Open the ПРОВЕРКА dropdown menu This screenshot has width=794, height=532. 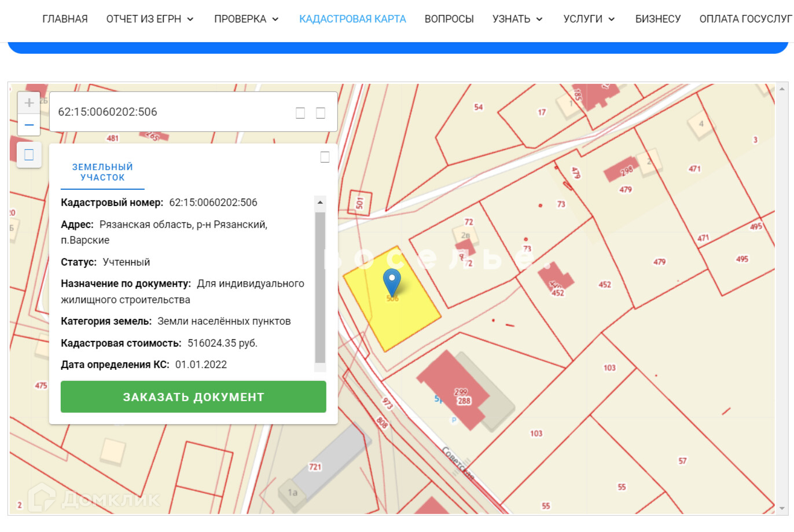coord(246,19)
